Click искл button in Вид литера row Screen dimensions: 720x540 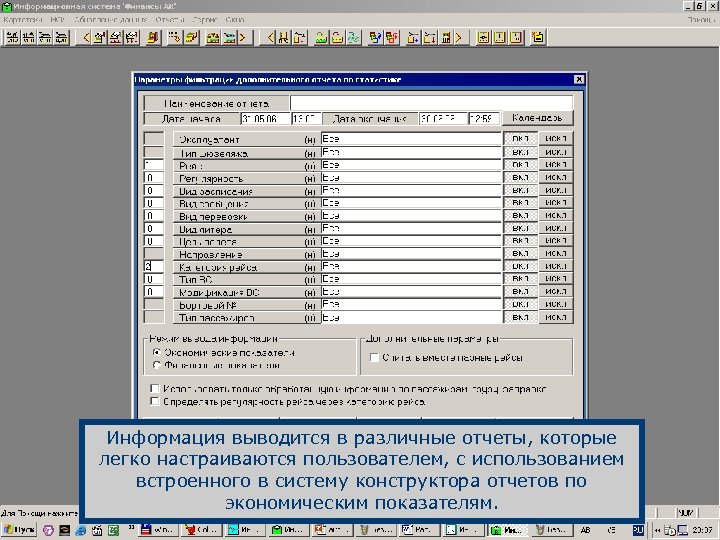point(556,228)
